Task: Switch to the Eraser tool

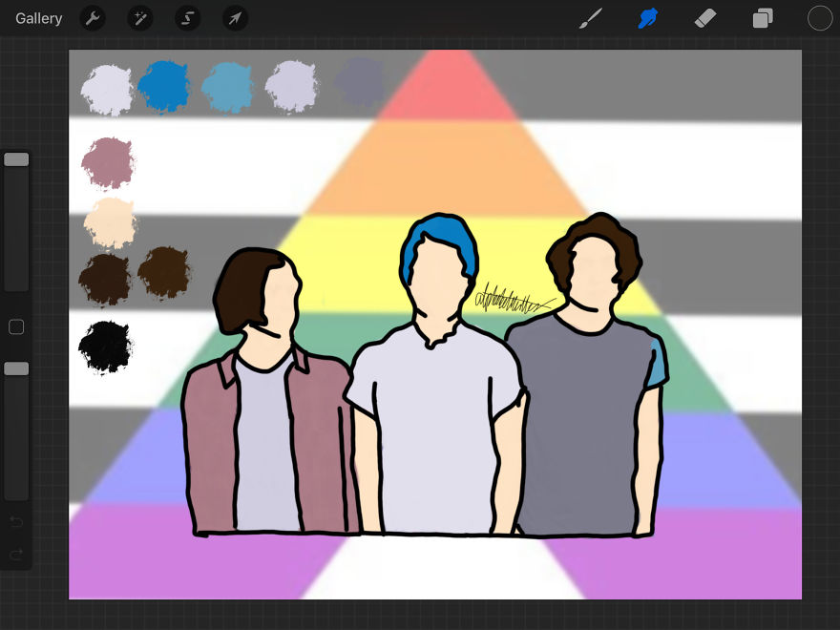Action: [705, 18]
